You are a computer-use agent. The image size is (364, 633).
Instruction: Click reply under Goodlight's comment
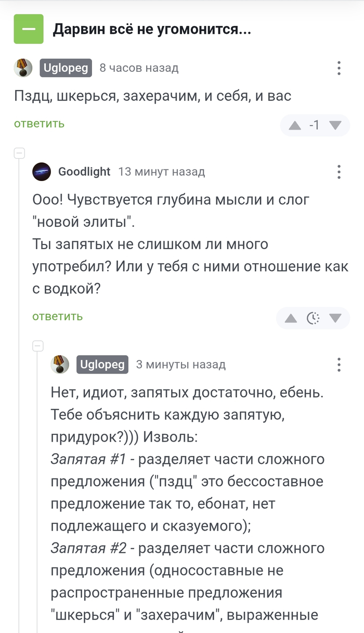[x=57, y=316]
